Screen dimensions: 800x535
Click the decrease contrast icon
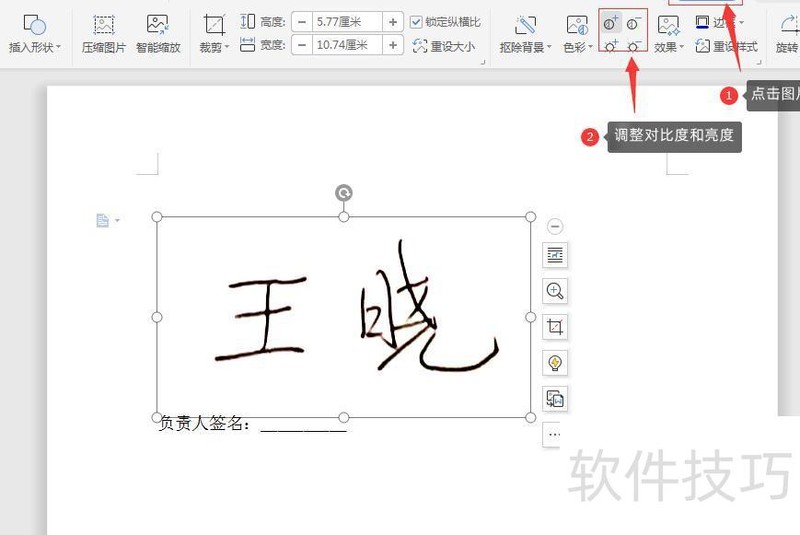633,24
